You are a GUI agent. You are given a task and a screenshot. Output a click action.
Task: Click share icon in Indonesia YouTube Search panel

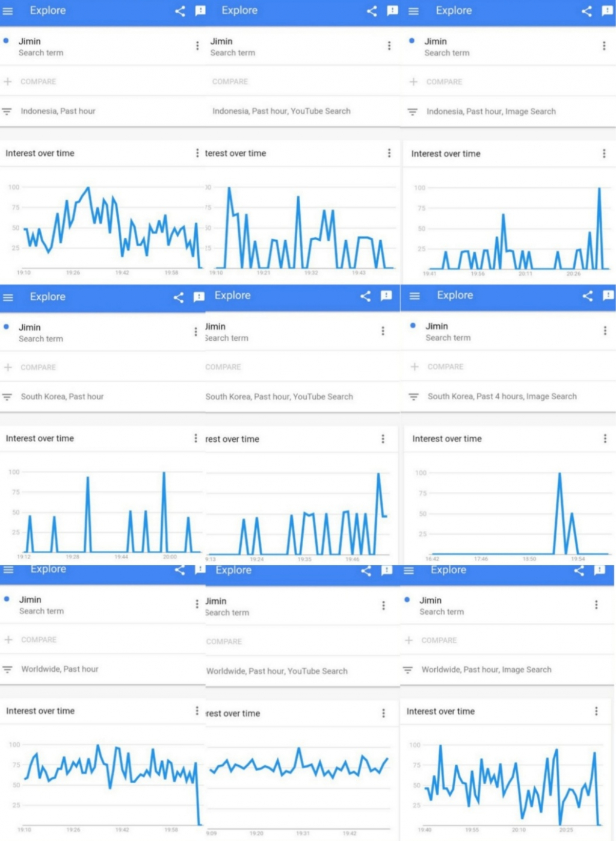(x=372, y=11)
